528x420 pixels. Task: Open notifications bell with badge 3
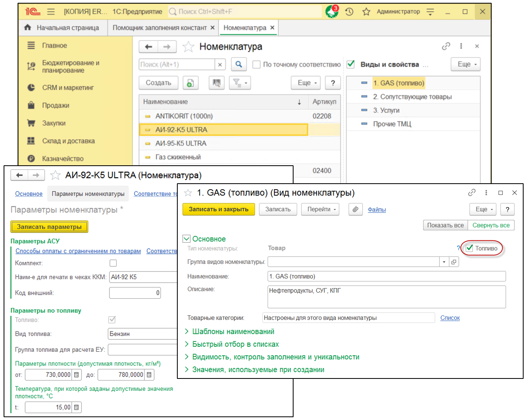pos(331,12)
